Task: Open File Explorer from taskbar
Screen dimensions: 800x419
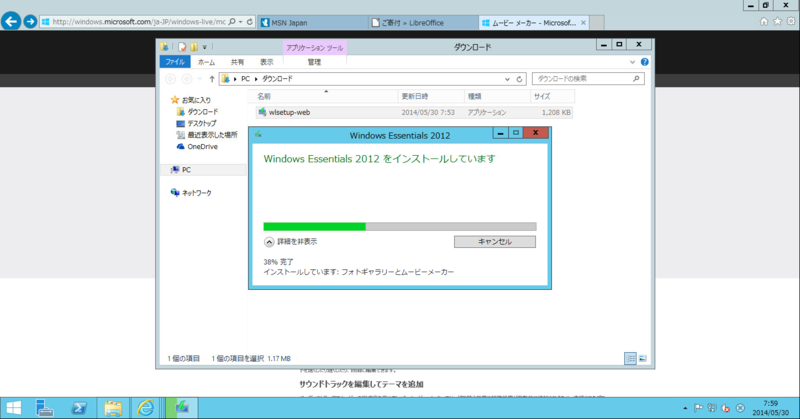Action: click(113, 408)
